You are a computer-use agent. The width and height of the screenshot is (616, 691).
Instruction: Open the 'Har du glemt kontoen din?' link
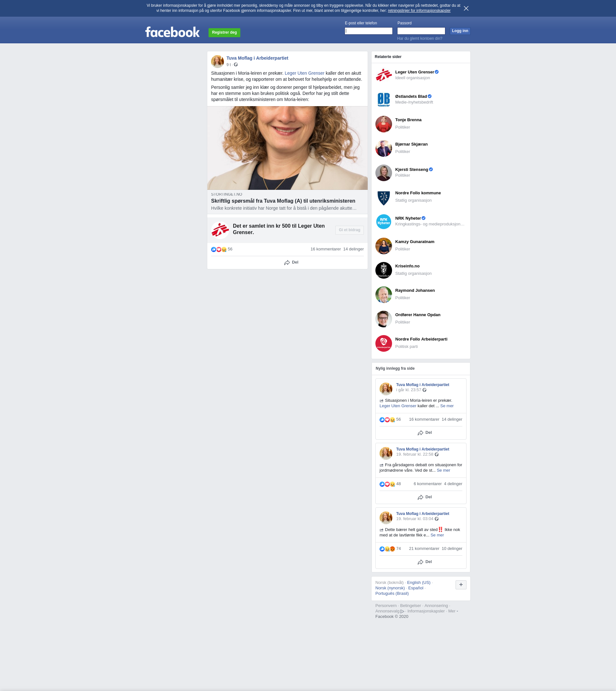pos(419,38)
